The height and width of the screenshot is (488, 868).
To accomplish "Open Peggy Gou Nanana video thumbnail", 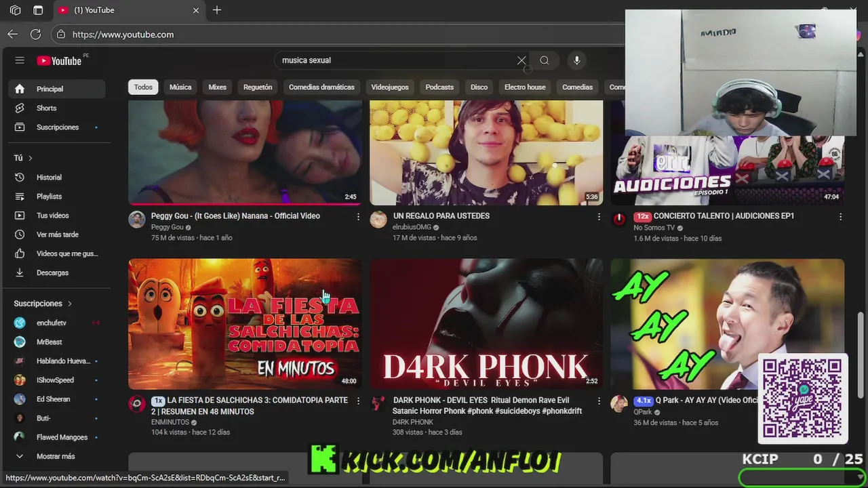I will coord(245,152).
